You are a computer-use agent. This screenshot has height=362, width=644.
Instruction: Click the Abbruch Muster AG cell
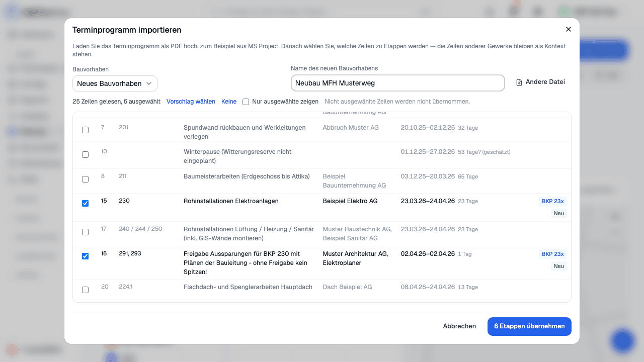[x=351, y=128]
